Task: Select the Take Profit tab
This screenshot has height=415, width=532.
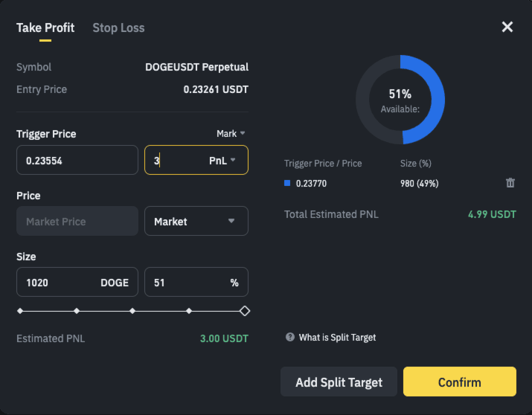Action: pyautogui.click(x=45, y=28)
